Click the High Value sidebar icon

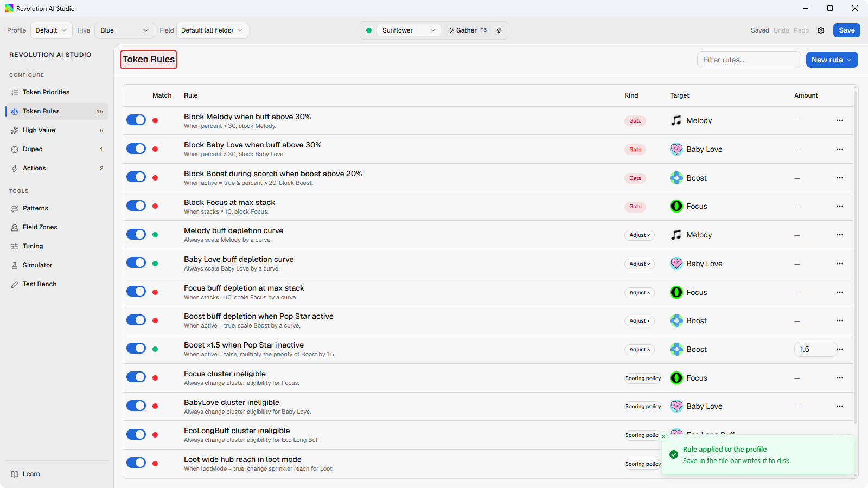click(x=15, y=131)
